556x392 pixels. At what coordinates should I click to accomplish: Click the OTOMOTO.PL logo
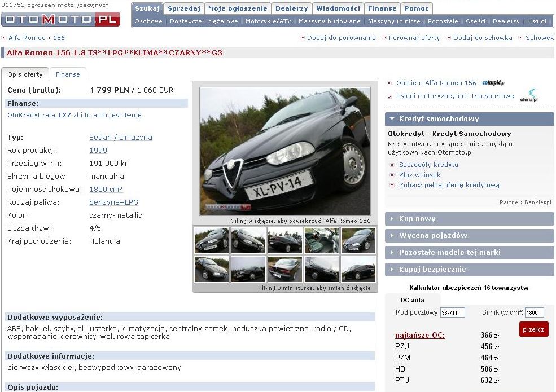tap(60, 19)
